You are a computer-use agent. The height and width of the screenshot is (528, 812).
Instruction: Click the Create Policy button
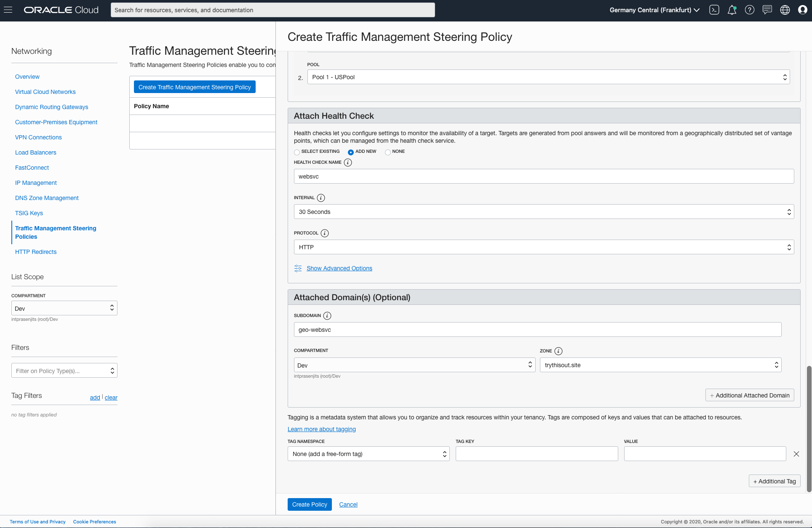click(309, 504)
